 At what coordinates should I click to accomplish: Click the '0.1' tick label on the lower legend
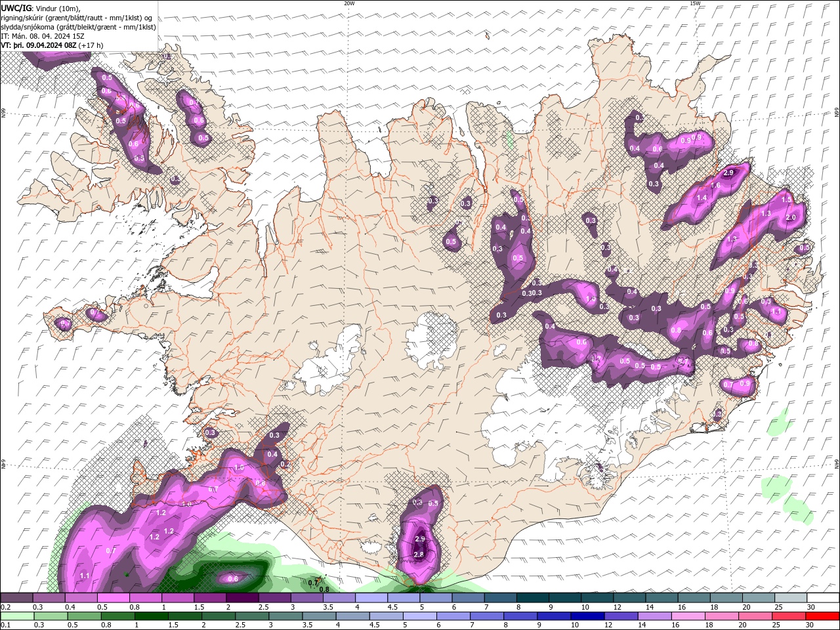pos(5,625)
